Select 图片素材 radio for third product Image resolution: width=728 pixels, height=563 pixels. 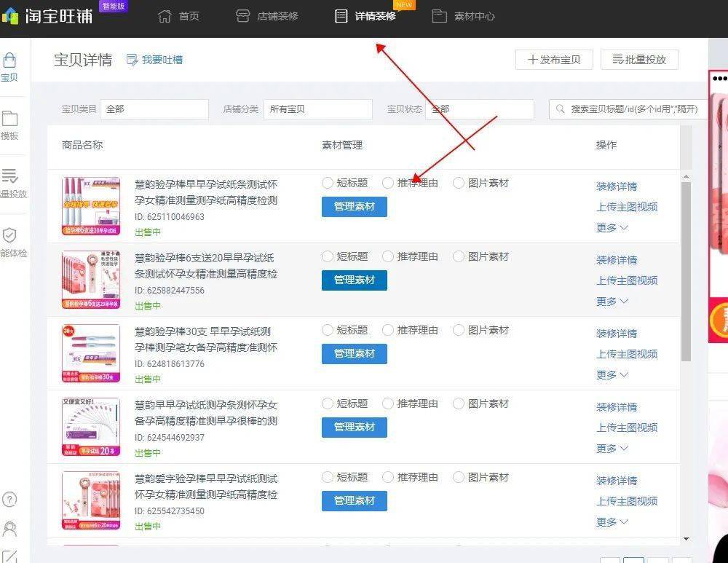[458, 330]
